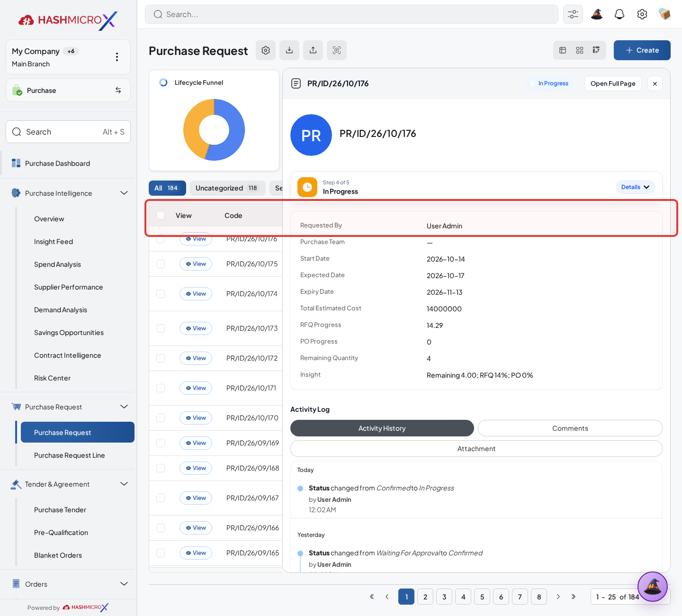Go to previous page arrow
682x616 pixels.
(x=387, y=597)
